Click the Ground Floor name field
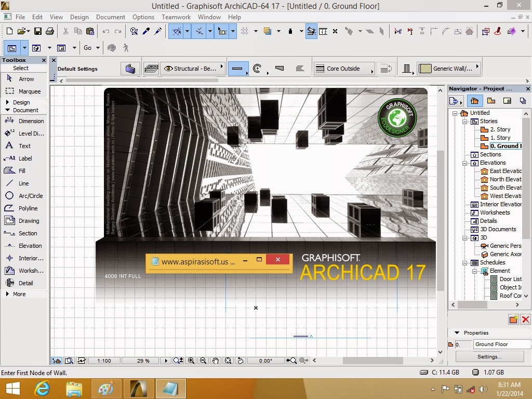The height and width of the screenshot is (399, 532). (x=502, y=344)
